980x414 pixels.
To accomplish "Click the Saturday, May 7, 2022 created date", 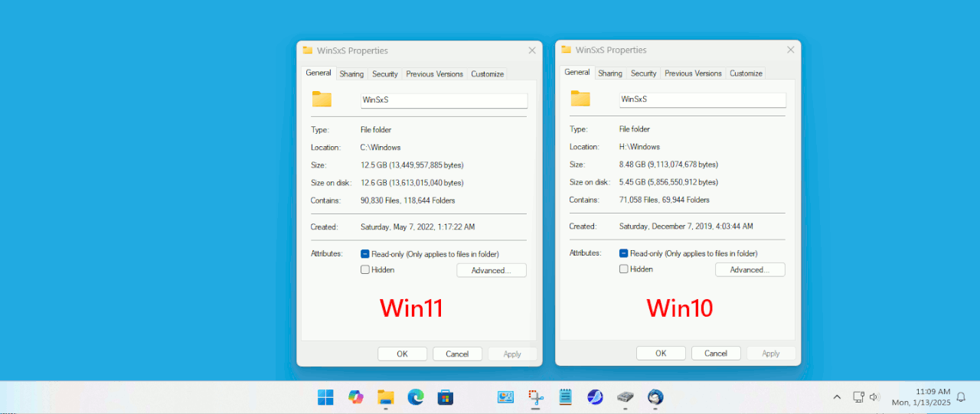I will [x=418, y=227].
